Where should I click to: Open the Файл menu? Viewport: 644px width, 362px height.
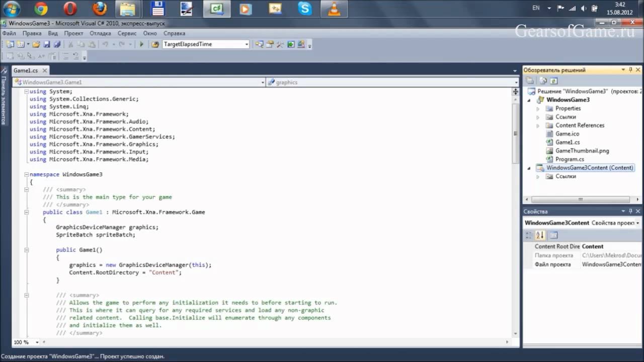pyautogui.click(x=9, y=33)
